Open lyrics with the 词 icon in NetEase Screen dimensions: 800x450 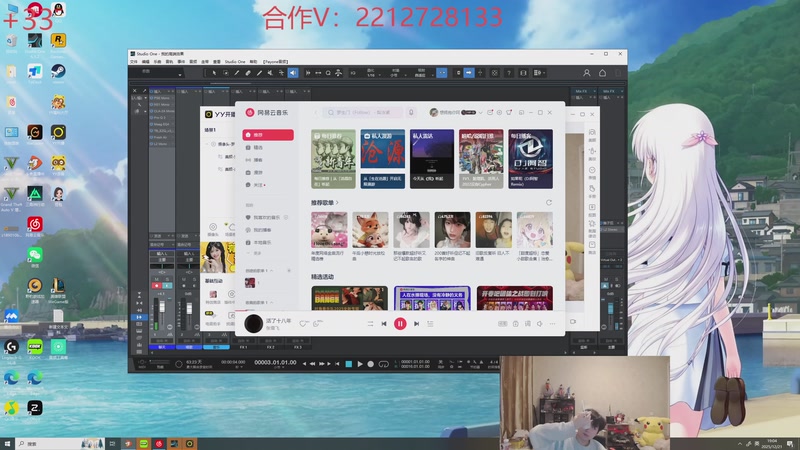tap(528, 323)
